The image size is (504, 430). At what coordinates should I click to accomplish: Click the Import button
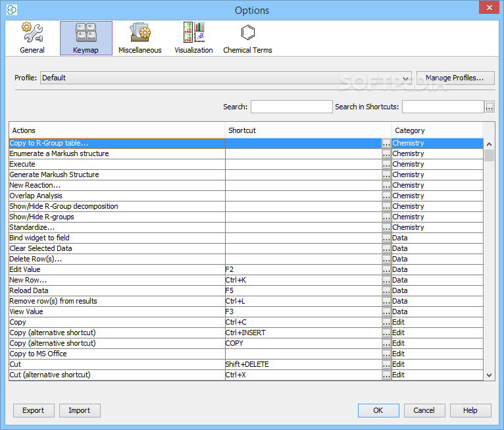point(80,411)
